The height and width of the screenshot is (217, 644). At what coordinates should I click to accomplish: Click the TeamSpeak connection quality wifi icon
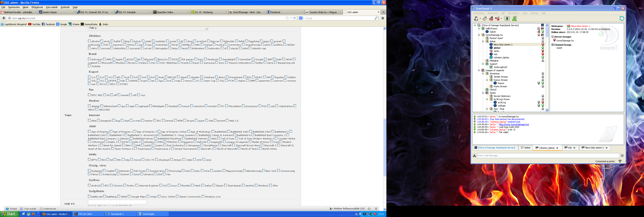tap(620, 161)
